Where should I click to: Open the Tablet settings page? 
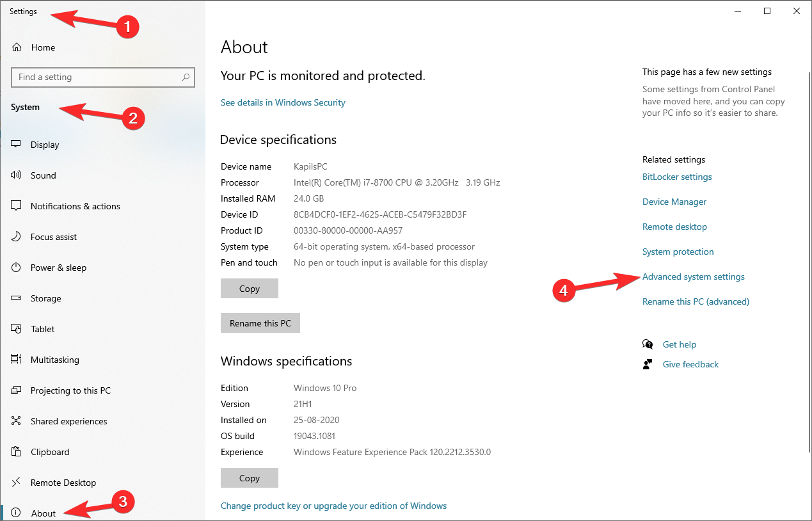point(42,329)
